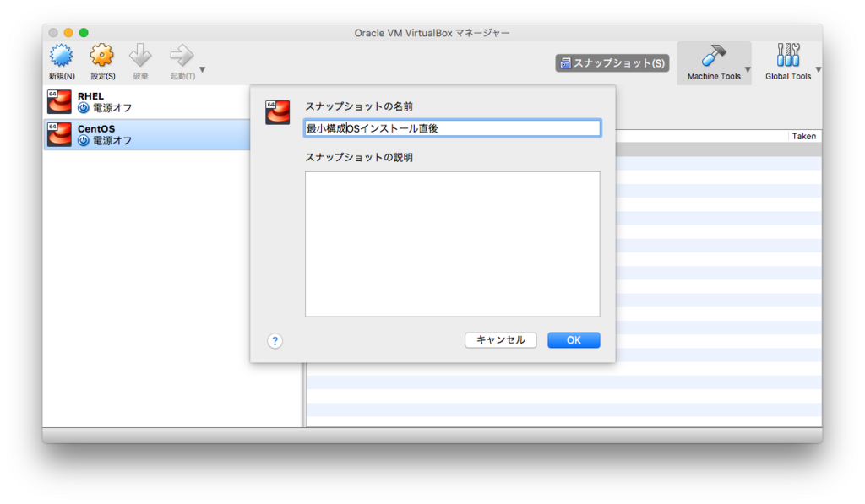Screen dimensions: 865x504
Task: Expand the Start button dropdown arrow
Action: [x=203, y=69]
